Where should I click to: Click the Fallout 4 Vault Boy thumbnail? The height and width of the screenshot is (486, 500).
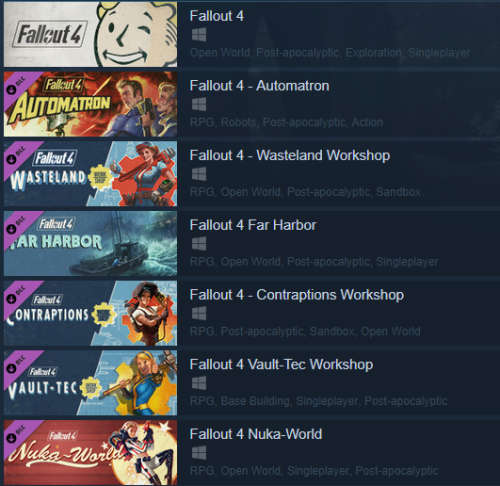[90, 34]
